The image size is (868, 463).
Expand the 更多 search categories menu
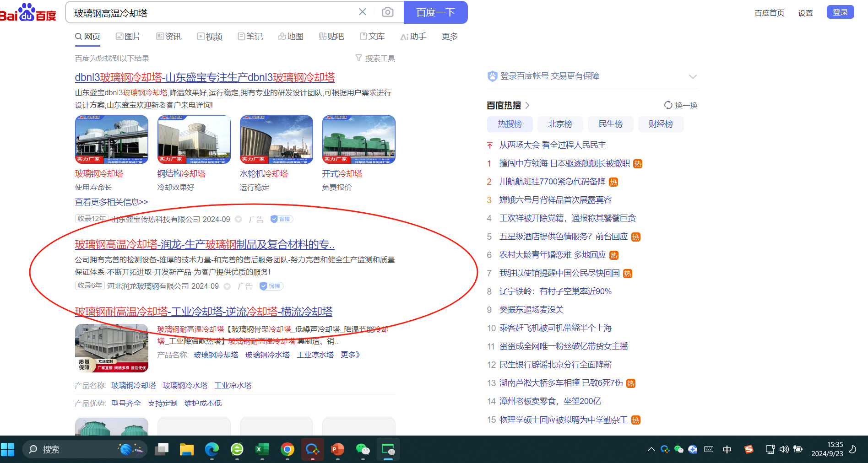[x=449, y=37]
